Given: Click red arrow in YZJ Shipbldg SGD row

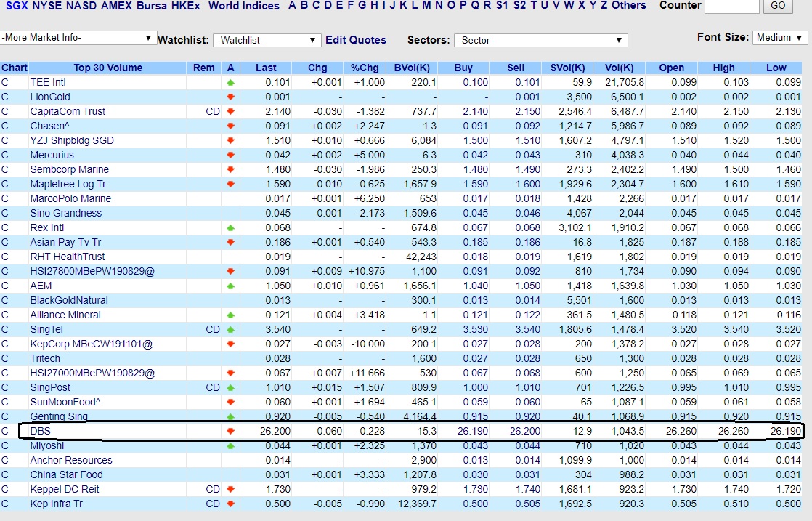Looking at the screenshot, I should point(230,140).
